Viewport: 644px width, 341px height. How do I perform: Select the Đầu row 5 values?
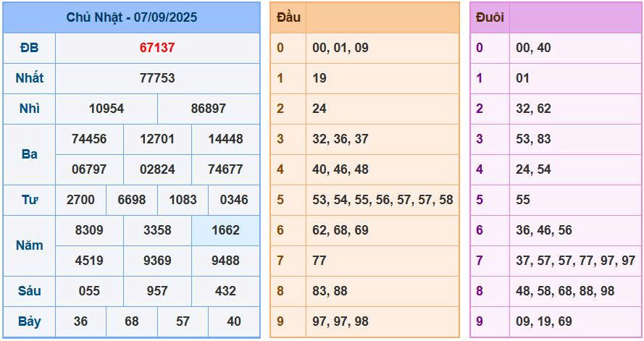tap(382, 200)
